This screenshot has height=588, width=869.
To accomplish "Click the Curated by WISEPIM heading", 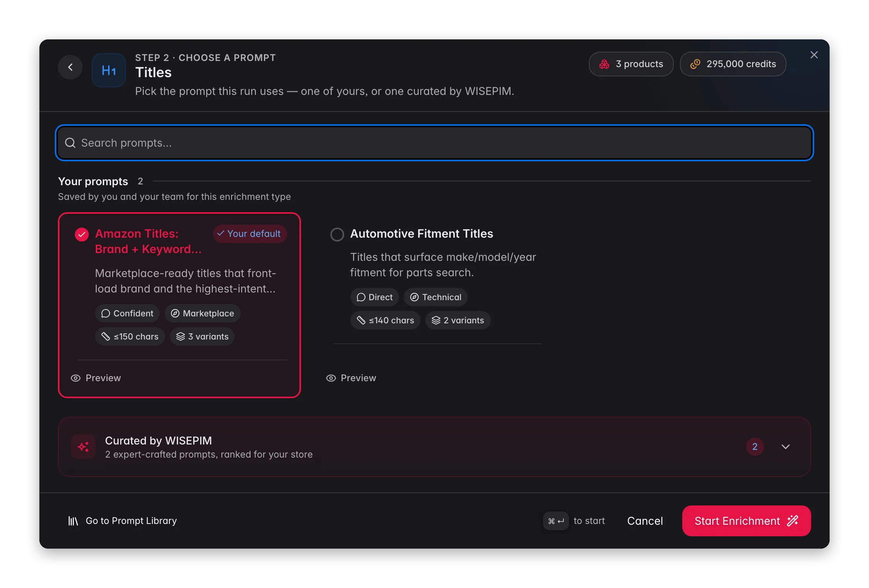I will coord(159,441).
